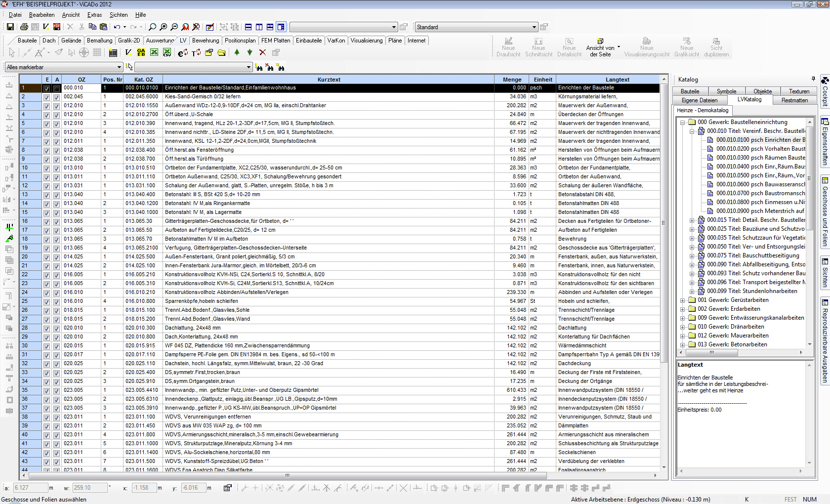
Task: Click the LV table vertical scrollbar
Action: pos(664,274)
